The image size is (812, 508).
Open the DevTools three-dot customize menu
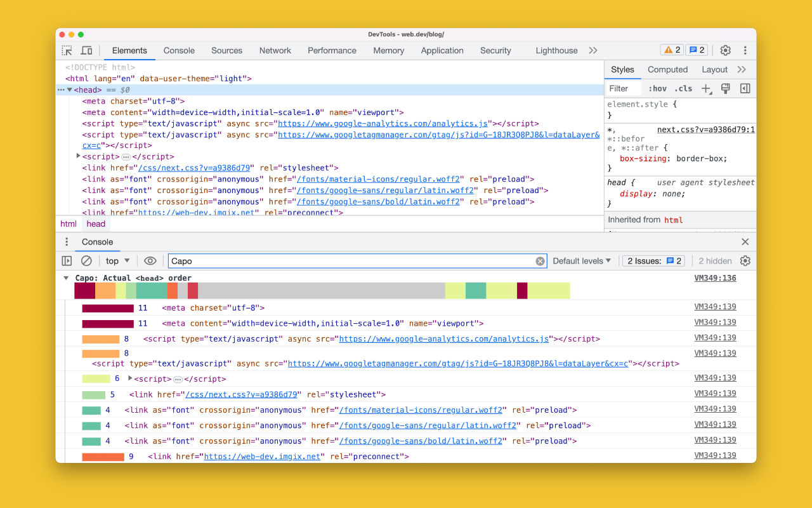click(x=745, y=50)
